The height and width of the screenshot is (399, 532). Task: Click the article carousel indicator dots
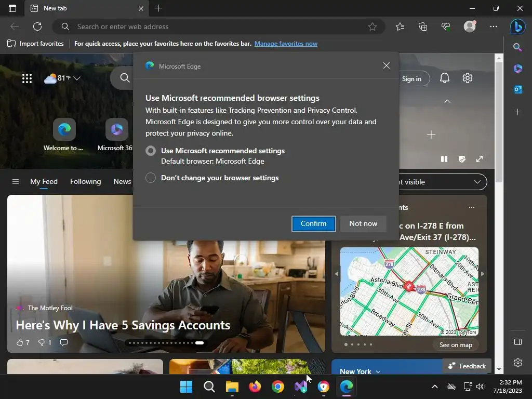click(x=166, y=343)
